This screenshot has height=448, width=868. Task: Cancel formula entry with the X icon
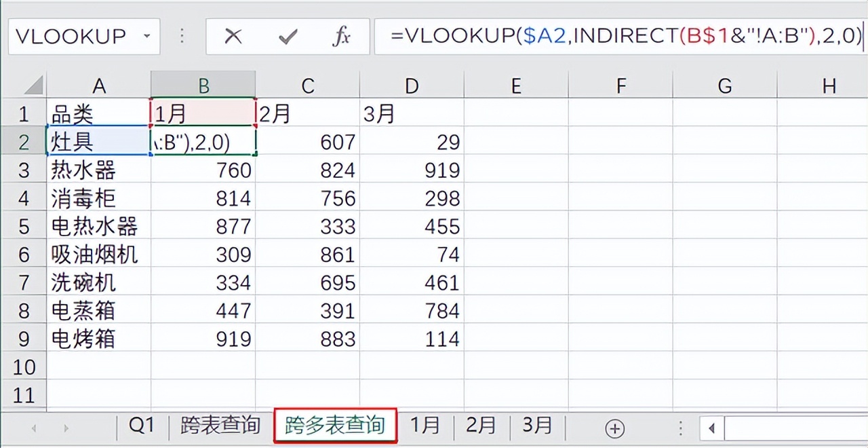coord(233,36)
